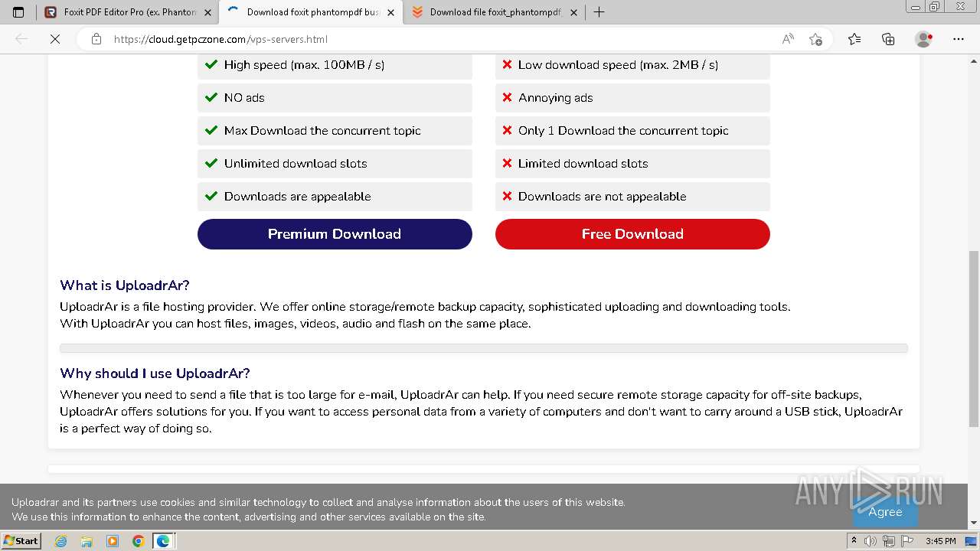The width and height of the screenshot is (980, 551).
Task: Switch to the Download foxit phantompdf tab
Action: tap(311, 12)
